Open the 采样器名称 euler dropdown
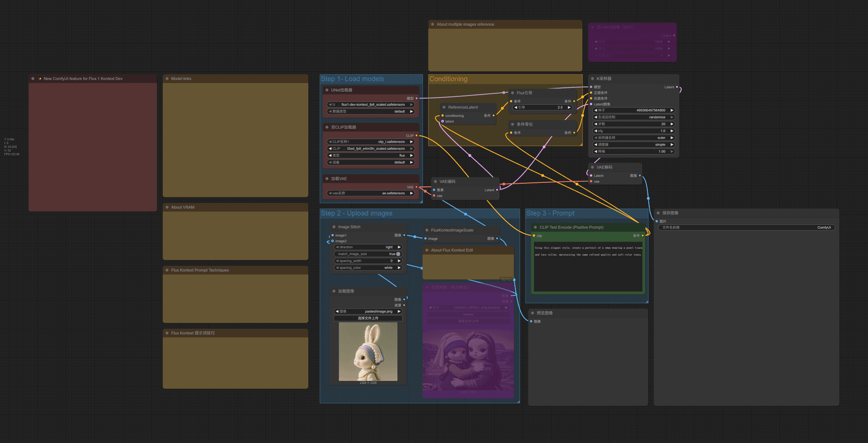The image size is (868, 443). click(x=634, y=138)
